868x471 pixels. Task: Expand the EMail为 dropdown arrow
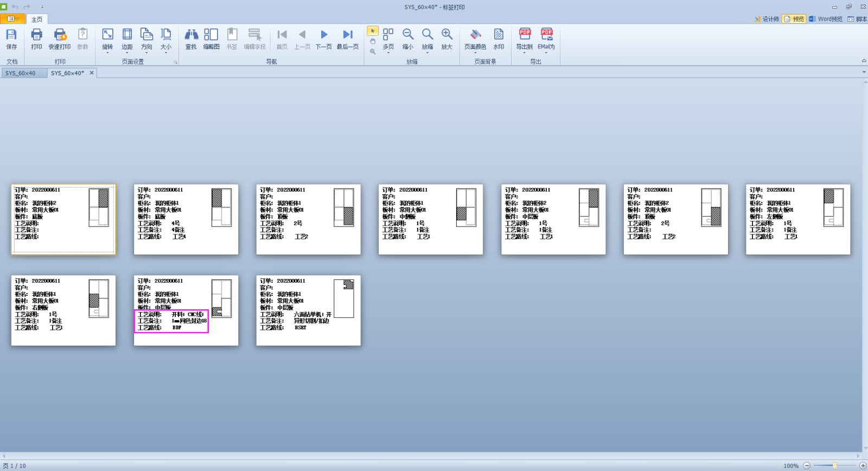(x=546, y=53)
